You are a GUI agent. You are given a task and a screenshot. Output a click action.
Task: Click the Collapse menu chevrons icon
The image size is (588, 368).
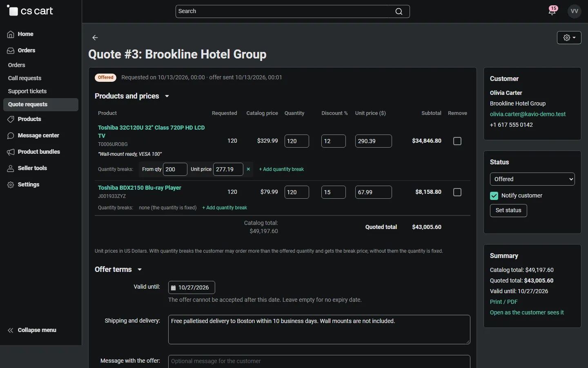coord(11,330)
